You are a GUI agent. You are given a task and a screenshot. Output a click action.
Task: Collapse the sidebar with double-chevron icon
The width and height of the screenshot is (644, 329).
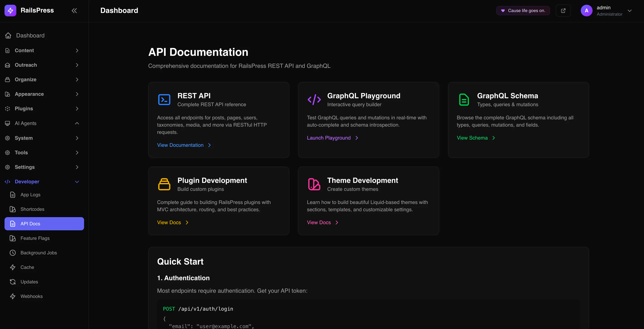(74, 10)
